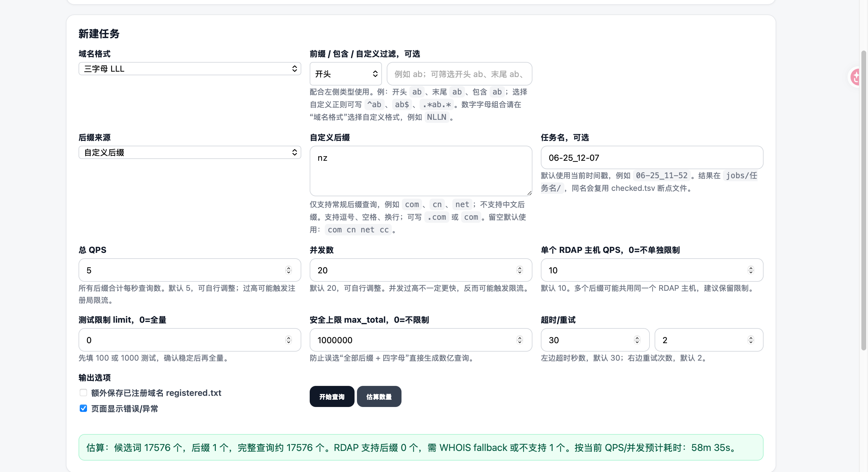Adjust the timeout seconds stepper arrows
Image resolution: width=868 pixels, height=472 pixels.
637,340
